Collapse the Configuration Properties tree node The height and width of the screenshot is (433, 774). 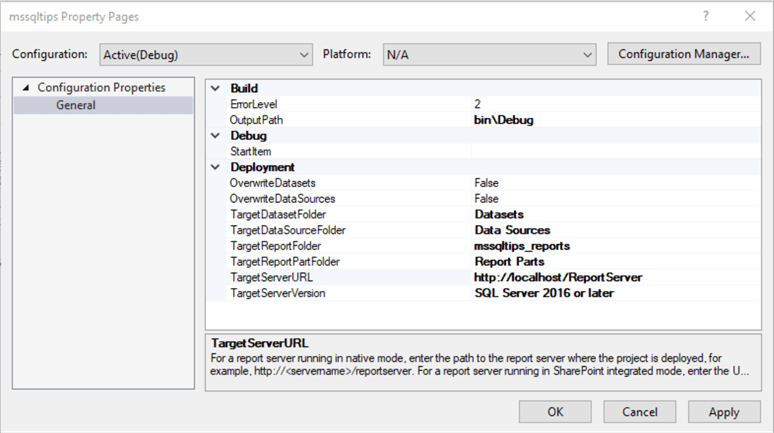click(x=25, y=88)
